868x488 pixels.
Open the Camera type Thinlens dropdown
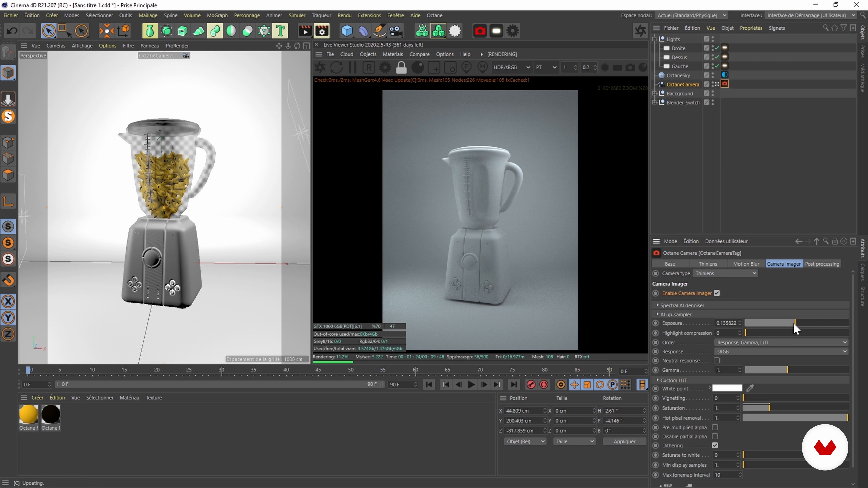725,273
